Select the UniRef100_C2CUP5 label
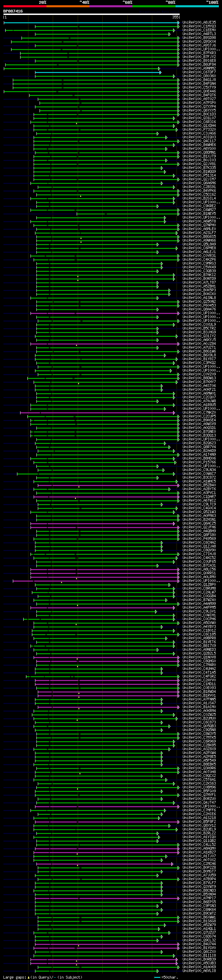The height and width of the screenshot is (980, 222). (x=199, y=416)
